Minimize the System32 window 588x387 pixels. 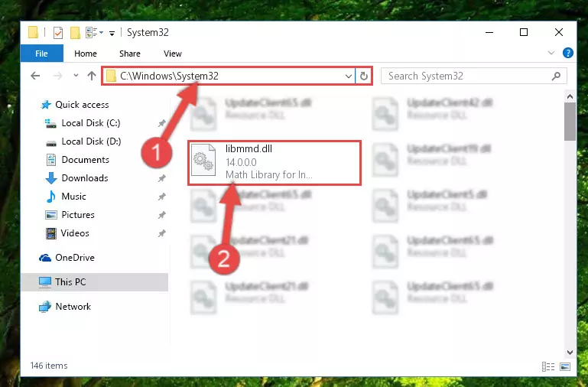point(489,33)
